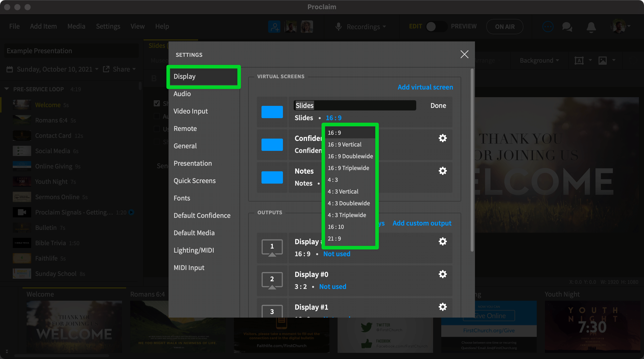Open settings gear for Confidence virtual screen
Viewport: 644px width, 359px height.
(x=443, y=138)
